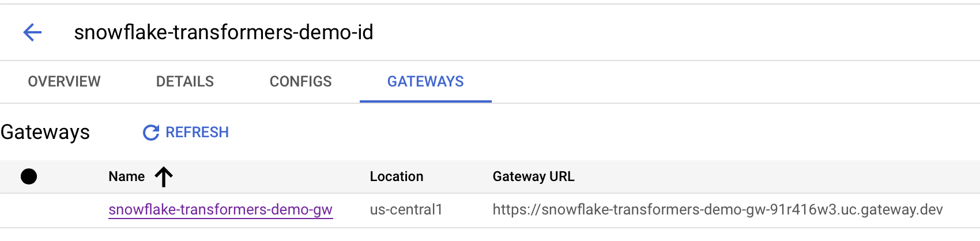Viewport: 980px width, 241px height.
Task: Click the back arrow icon
Action: click(32, 32)
